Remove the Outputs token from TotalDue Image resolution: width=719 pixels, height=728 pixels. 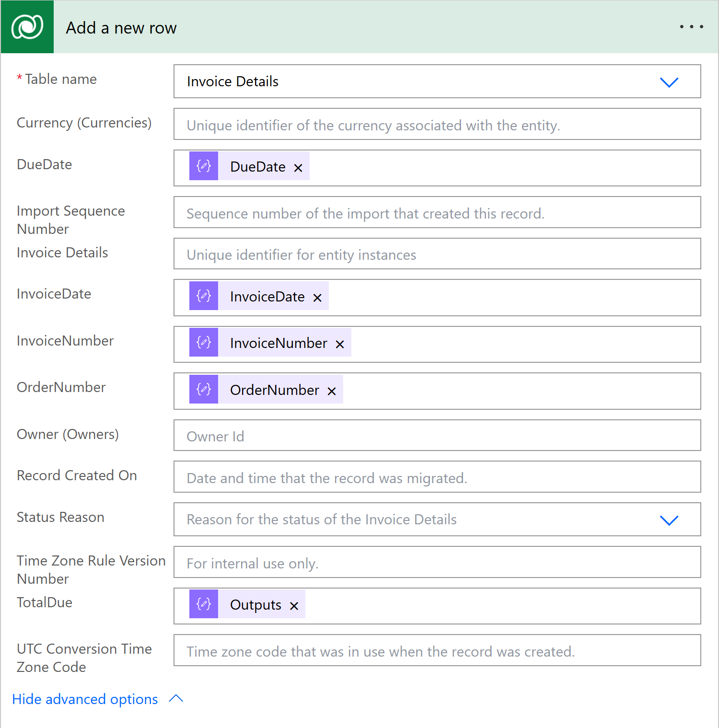[x=294, y=606]
